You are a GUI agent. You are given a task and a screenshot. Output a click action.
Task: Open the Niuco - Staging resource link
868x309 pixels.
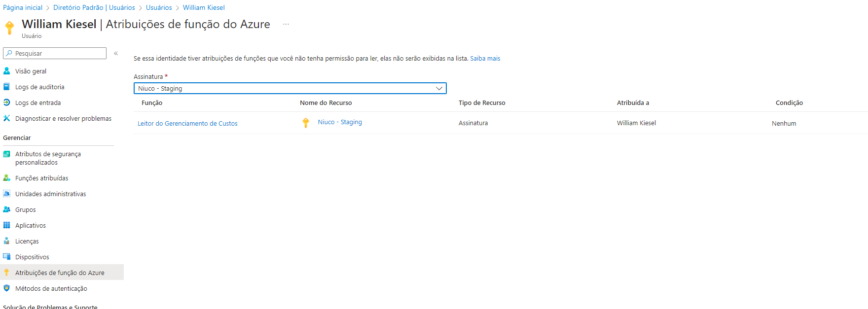[340, 122]
